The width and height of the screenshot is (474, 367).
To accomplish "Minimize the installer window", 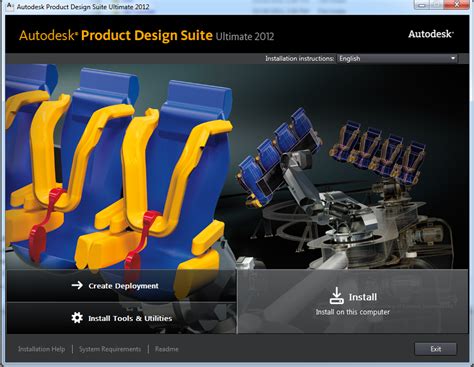I will coord(422,5).
